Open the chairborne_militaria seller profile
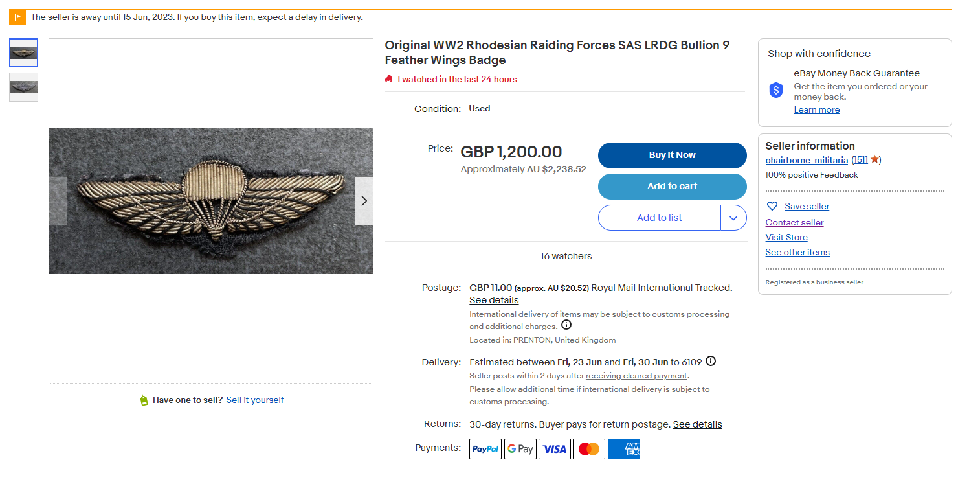 pyautogui.click(x=807, y=160)
